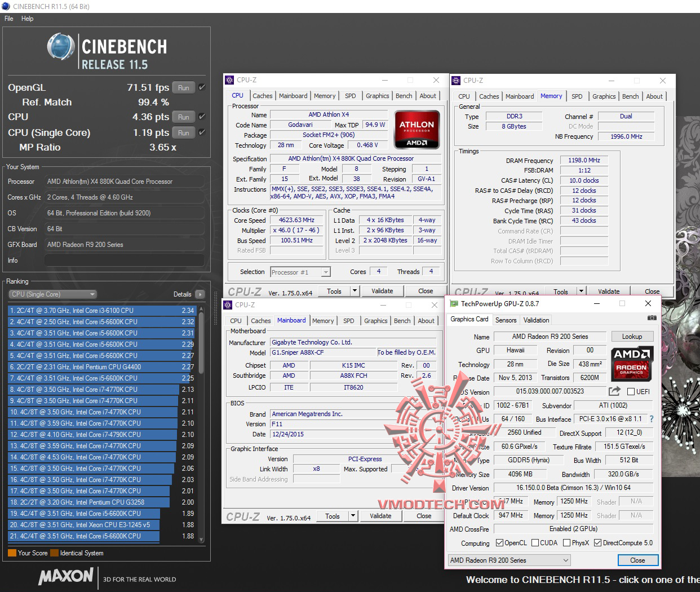Open the Processor #1 selection dropdown
This screenshot has width=700, height=592.
pyautogui.click(x=300, y=272)
